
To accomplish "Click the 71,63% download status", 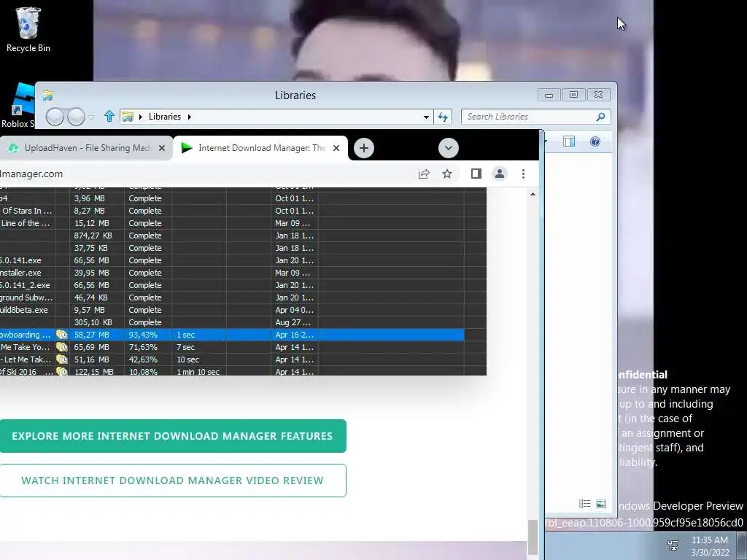I will (x=143, y=347).
